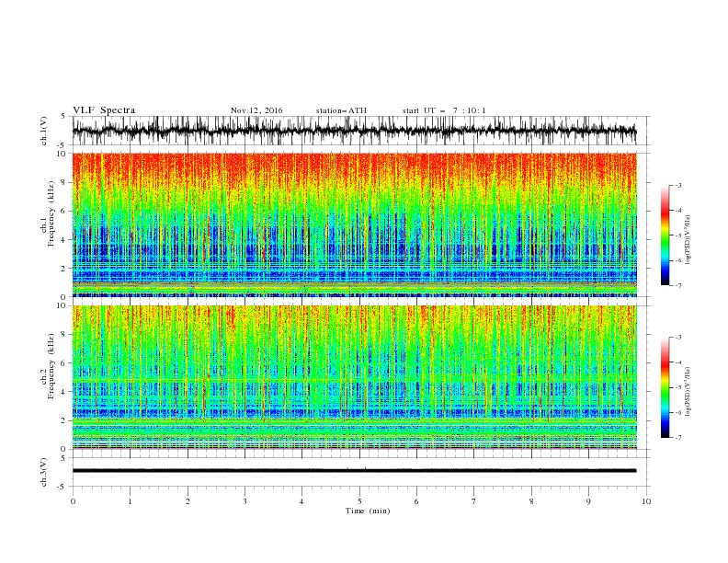The width and height of the screenshot is (728, 563).
Task: Click the "4" tick on the Time axis
Action: point(301,501)
